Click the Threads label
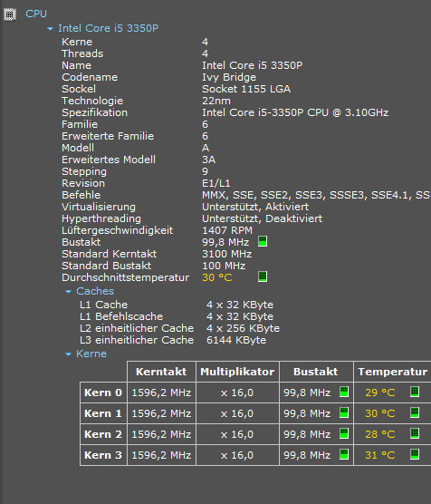431x504 pixels. pyautogui.click(x=82, y=53)
